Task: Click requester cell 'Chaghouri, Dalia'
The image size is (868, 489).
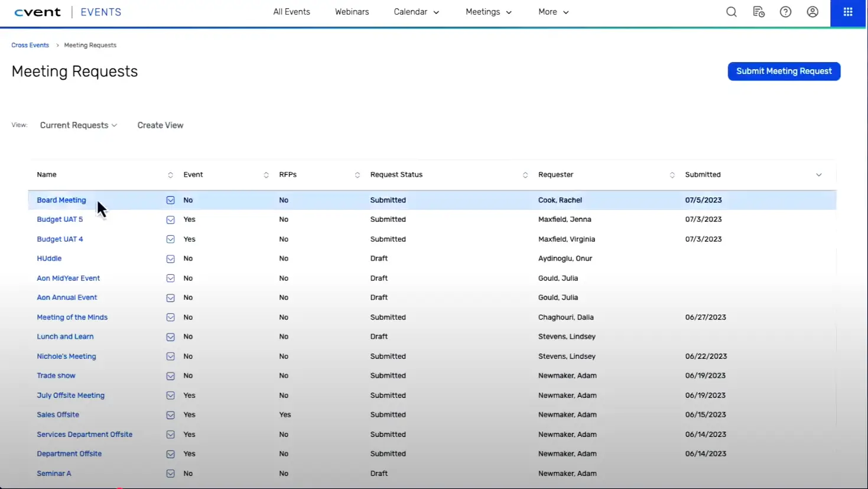Action: tap(566, 317)
